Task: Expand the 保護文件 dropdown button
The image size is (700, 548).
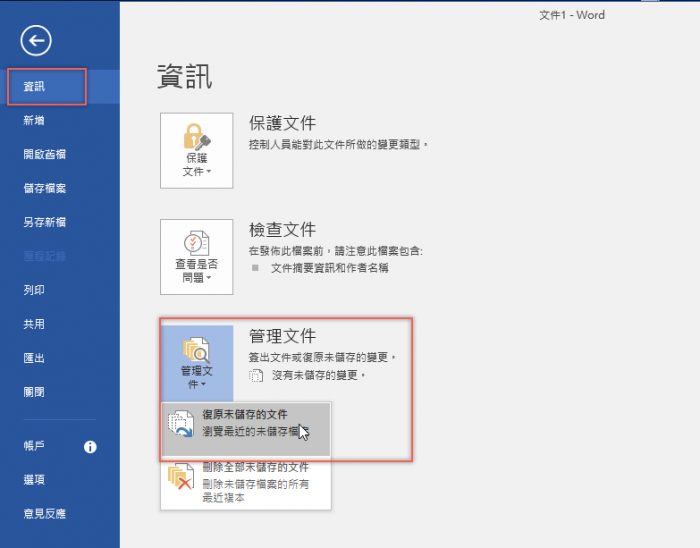Action: point(196,150)
